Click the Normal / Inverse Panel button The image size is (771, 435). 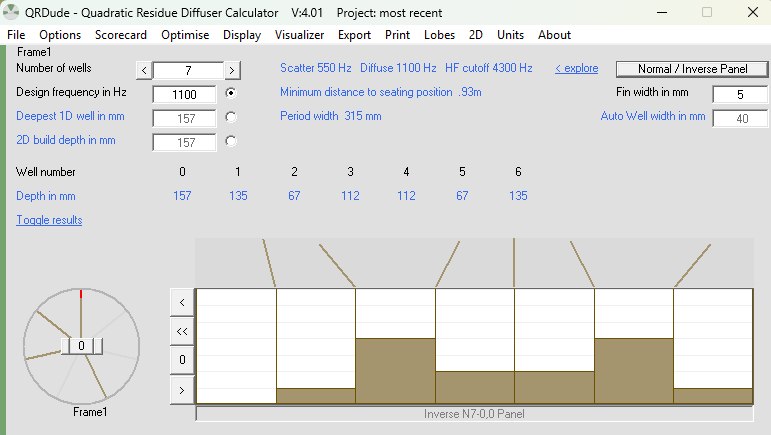(x=691, y=69)
